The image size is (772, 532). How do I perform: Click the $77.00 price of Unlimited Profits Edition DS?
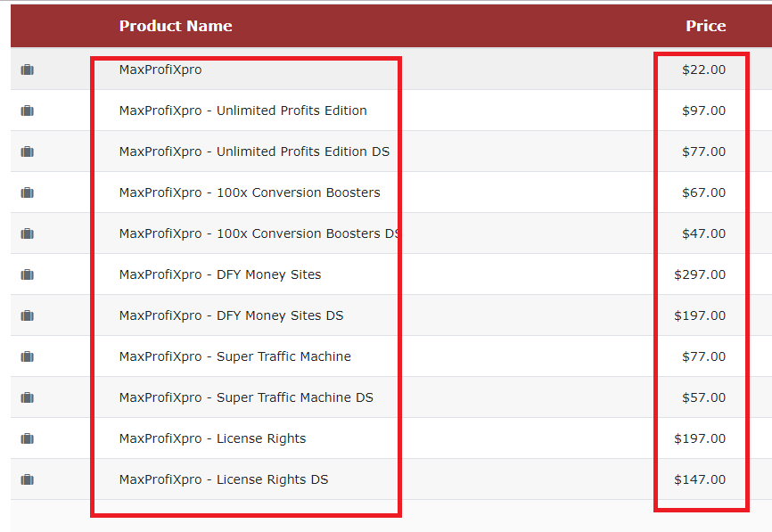[x=703, y=151]
